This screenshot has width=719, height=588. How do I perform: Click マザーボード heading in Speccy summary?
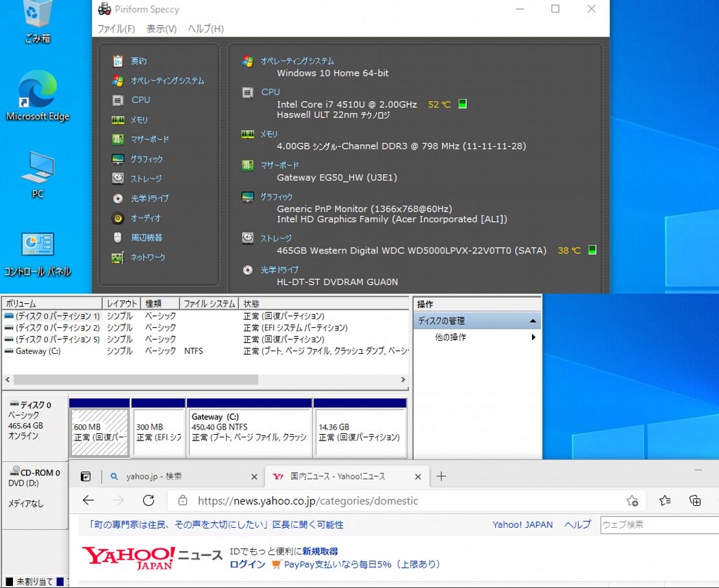(280, 166)
